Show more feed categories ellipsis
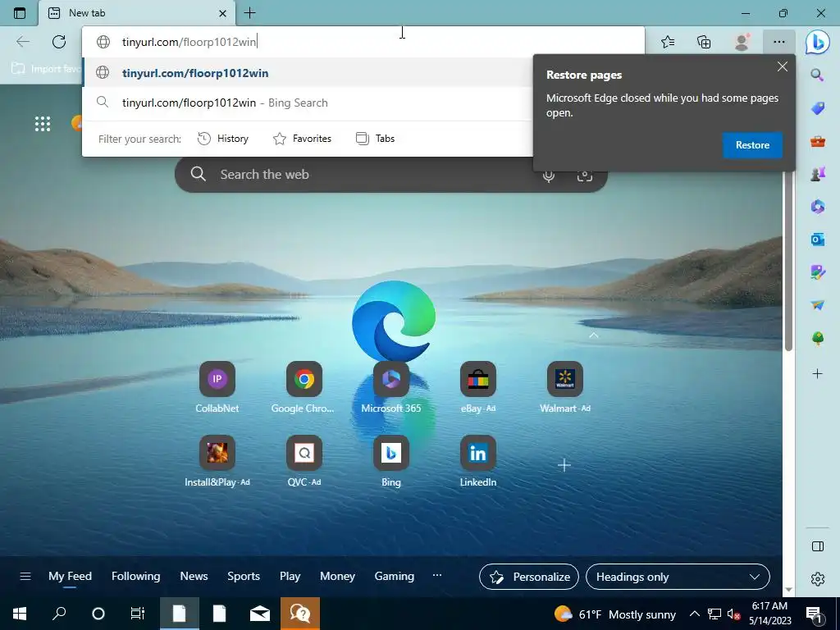The image size is (840, 630). tap(437, 575)
